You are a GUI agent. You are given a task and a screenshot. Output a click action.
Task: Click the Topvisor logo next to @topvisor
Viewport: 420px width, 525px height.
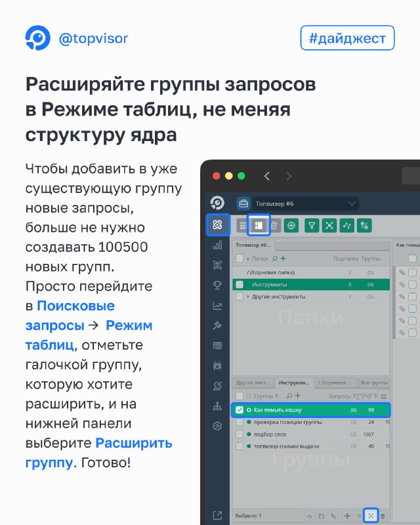(x=38, y=38)
